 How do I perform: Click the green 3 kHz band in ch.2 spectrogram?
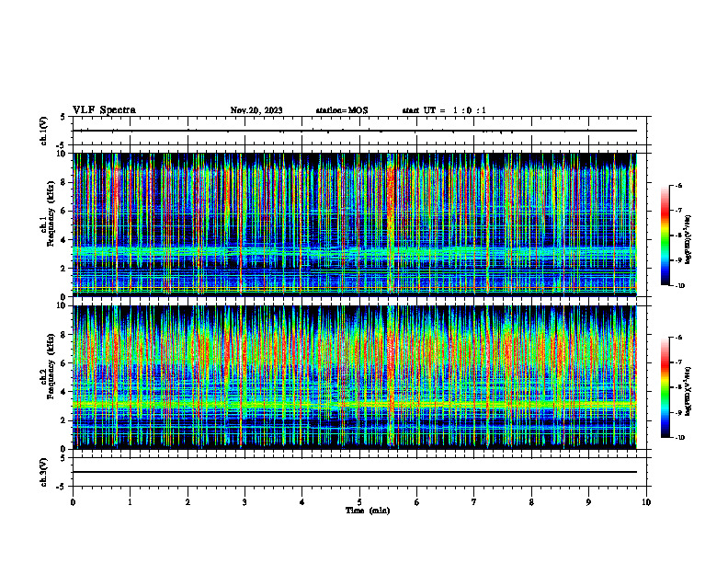[x=355, y=405]
